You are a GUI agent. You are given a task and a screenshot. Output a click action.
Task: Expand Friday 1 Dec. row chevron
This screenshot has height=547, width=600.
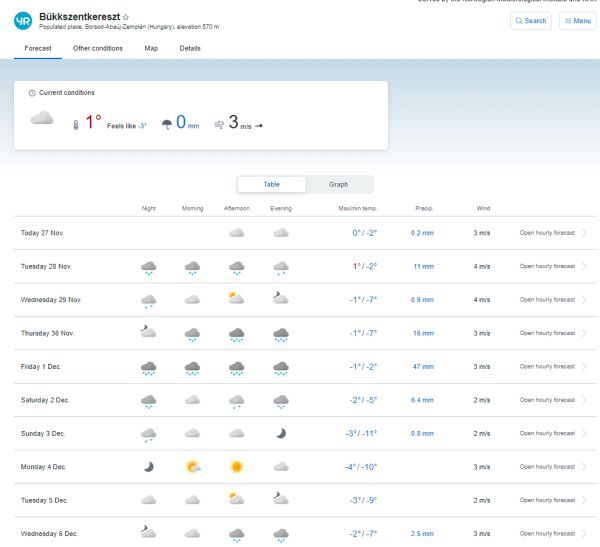pyautogui.click(x=584, y=367)
